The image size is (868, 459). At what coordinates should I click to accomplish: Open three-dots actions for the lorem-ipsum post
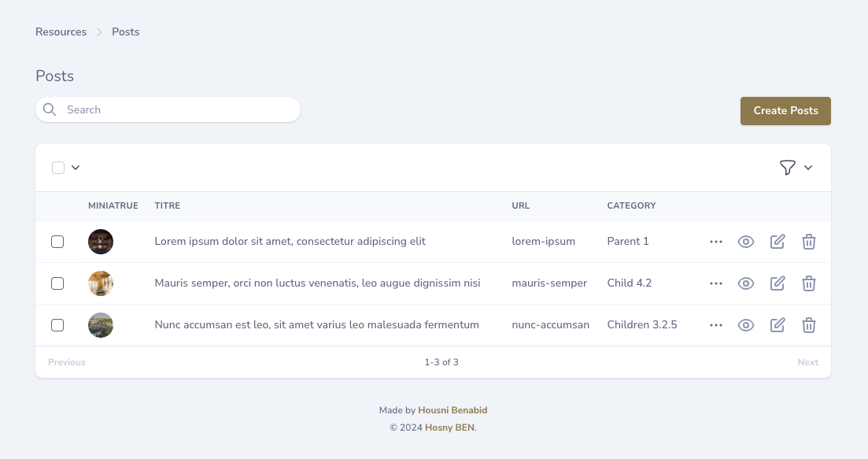[x=715, y=242]
